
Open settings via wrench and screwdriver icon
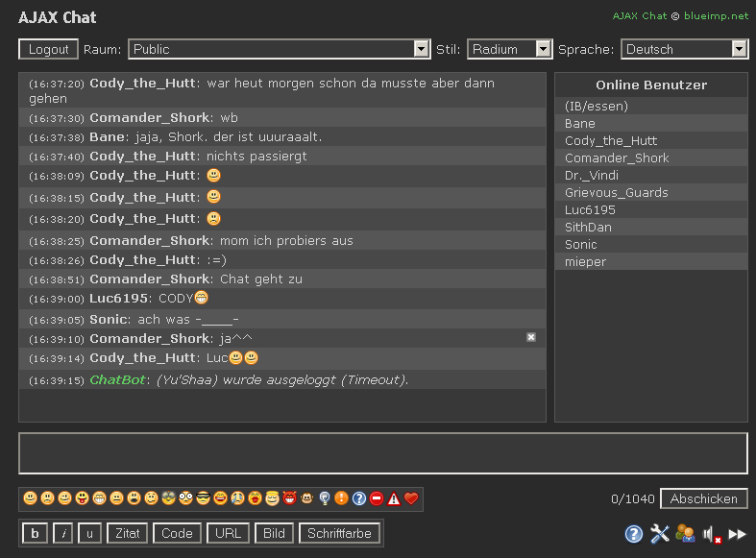point(660,534)
